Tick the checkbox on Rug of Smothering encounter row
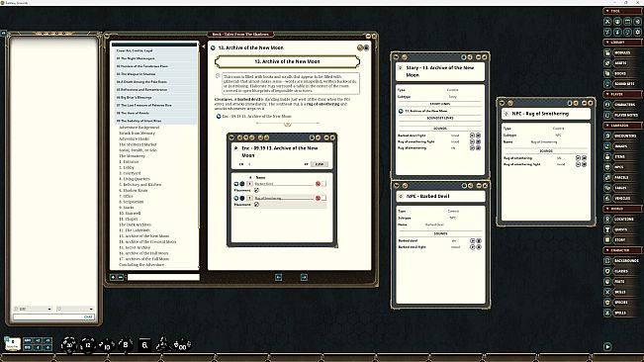The width and height of the screenshot is (644, 362). coord(324,198)
